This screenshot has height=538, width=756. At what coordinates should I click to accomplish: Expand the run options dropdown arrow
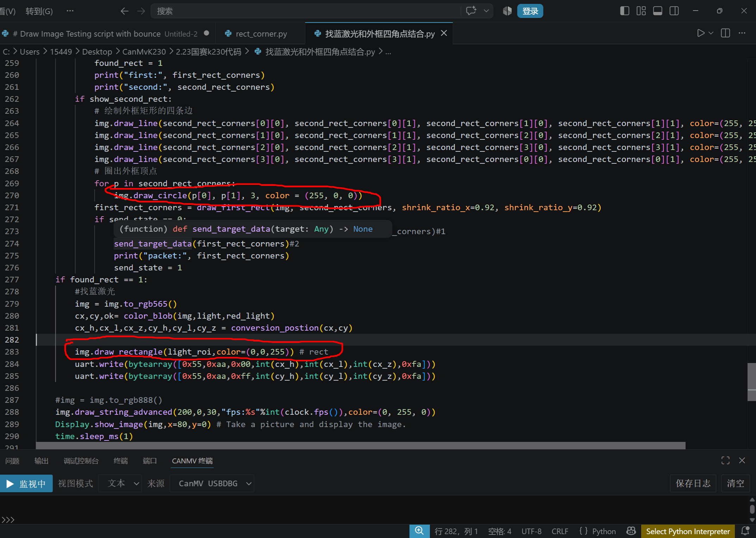[x=711, y=33]
